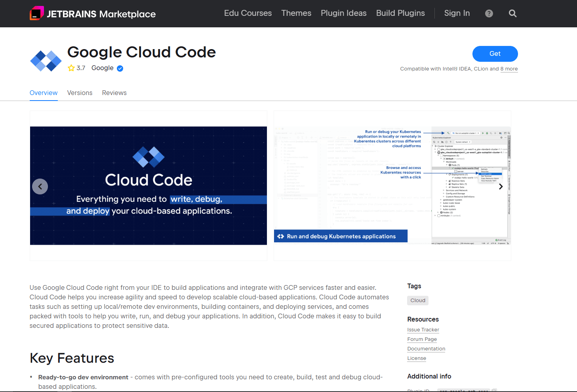Click the Resources heading
Image resolution: width=577 pixels, height=392 pixels.
(423, 319)
